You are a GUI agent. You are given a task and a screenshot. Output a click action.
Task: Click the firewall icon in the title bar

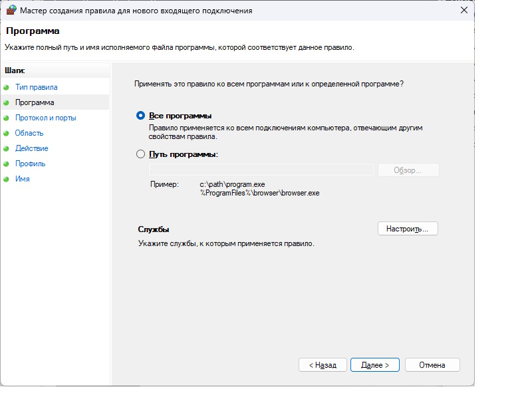click(11, 11)
